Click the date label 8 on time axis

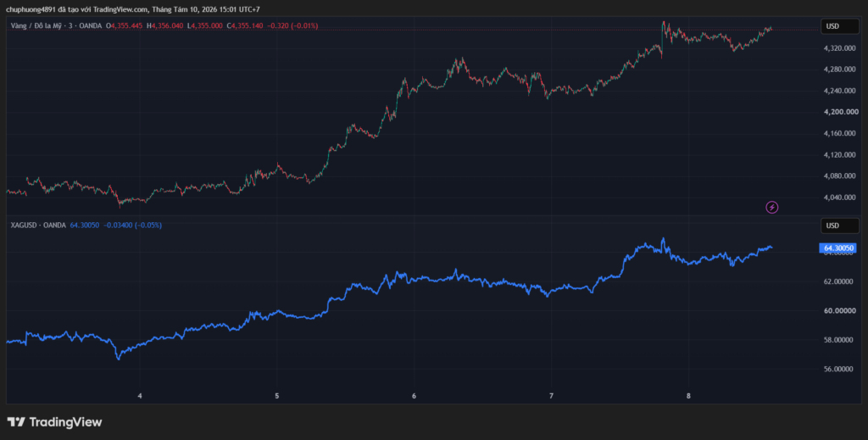688,396
